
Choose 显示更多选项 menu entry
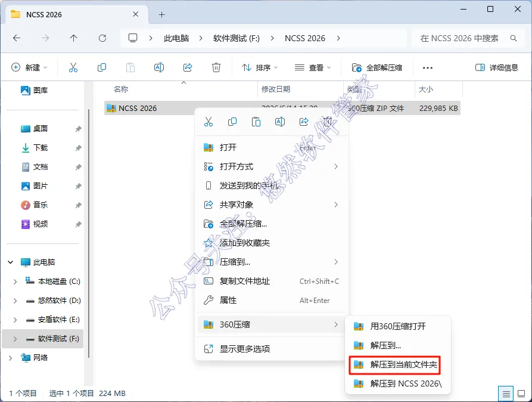point(272,349)
